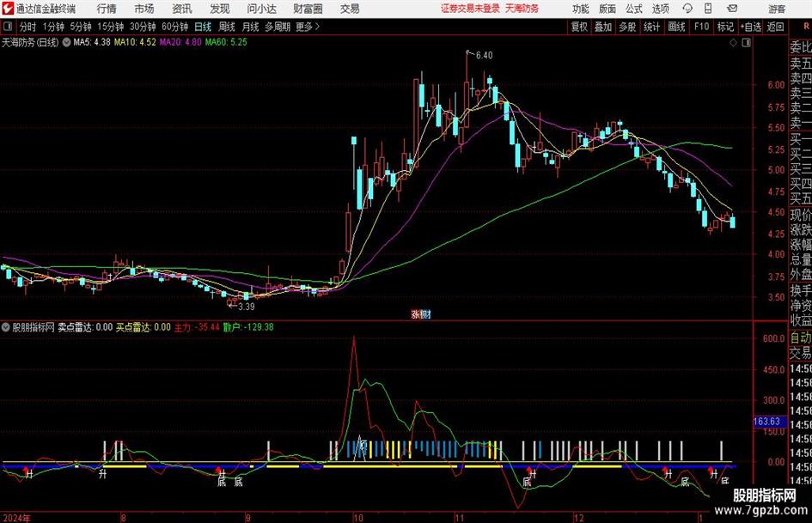Screen dimensions: 812x523
Task: Click the 600.0 indicator axis label
Action: 773,338
